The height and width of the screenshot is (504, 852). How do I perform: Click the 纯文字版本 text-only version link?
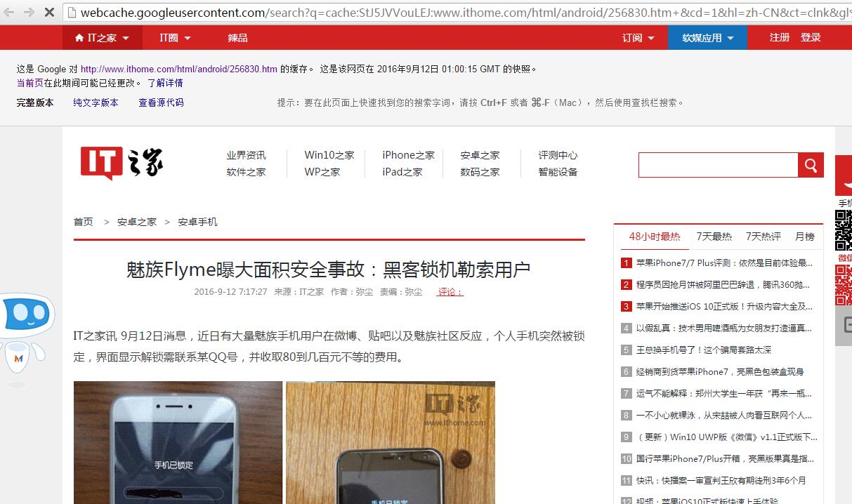click(95, 102)
